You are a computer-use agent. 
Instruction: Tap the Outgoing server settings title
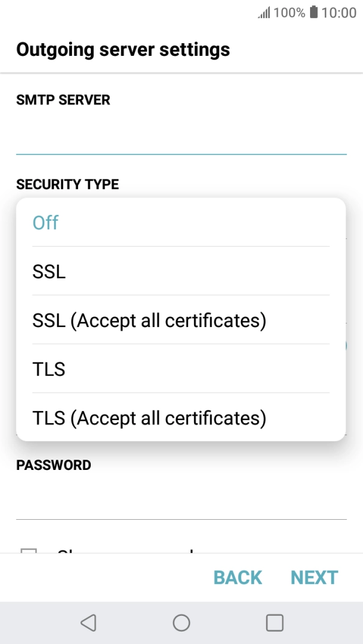pos(124,49)
